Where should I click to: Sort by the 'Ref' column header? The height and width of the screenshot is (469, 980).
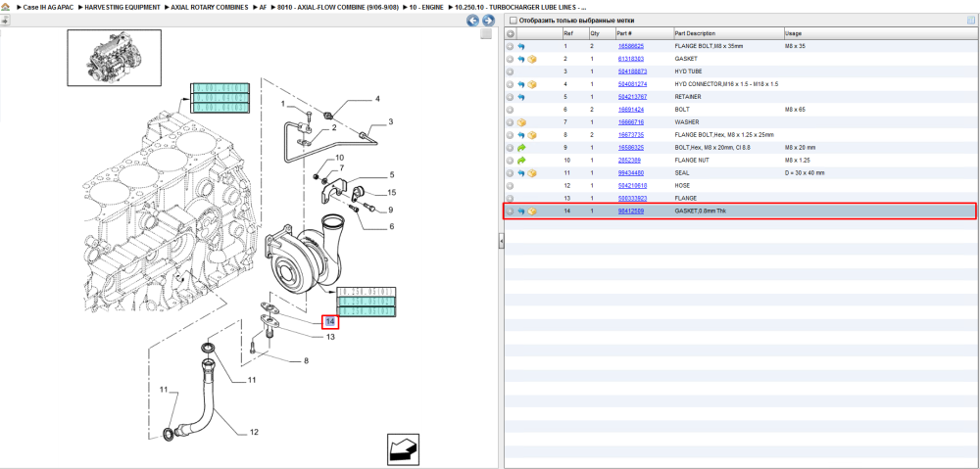tap(575, 33)
